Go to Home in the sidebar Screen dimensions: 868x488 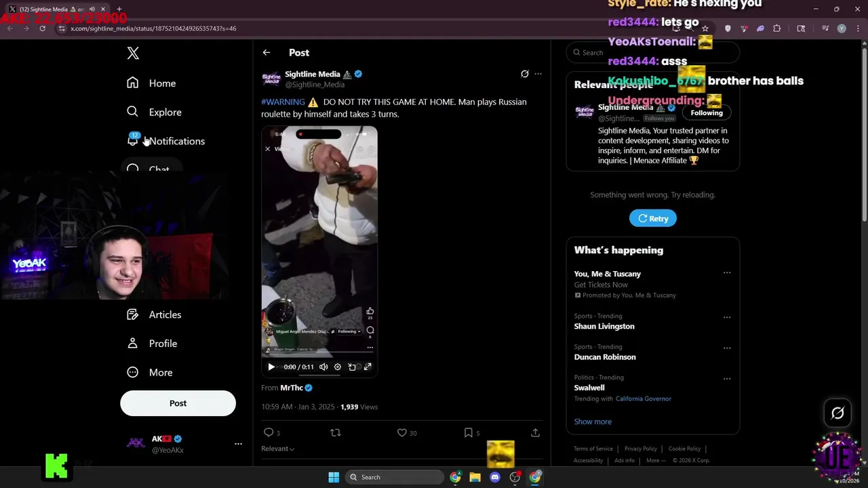point(151,83)
